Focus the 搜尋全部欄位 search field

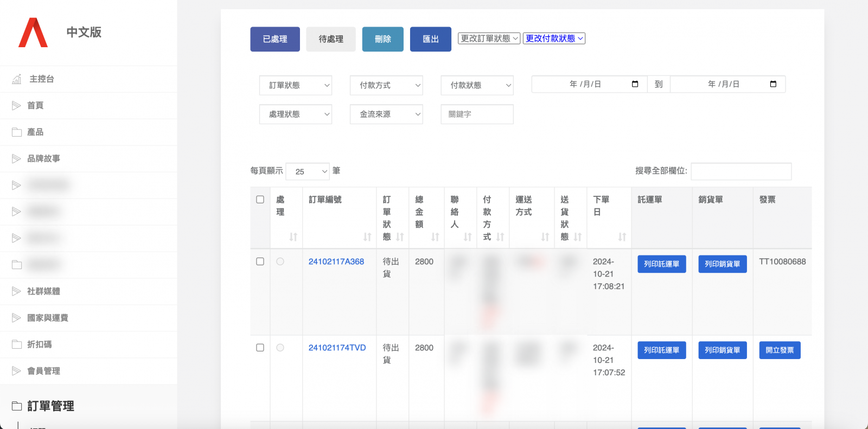(x=741, y=171)
